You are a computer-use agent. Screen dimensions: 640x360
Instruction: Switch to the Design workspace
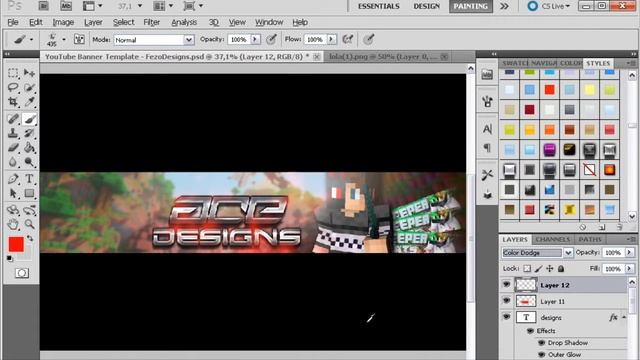pos(427,6)
